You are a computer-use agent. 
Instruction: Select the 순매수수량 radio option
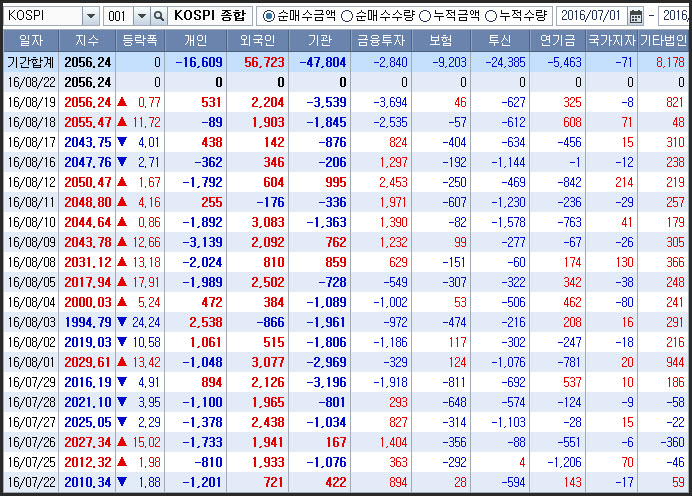pos(347,16)
